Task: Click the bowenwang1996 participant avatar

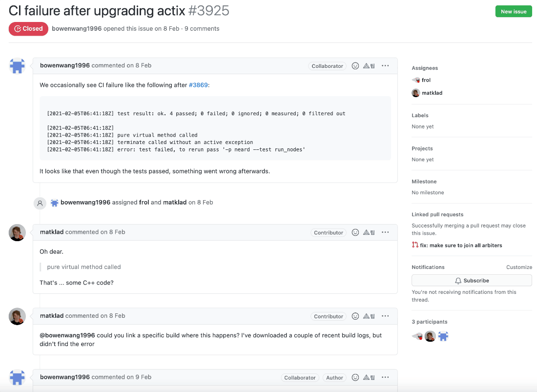Action: tap(443, 336)
